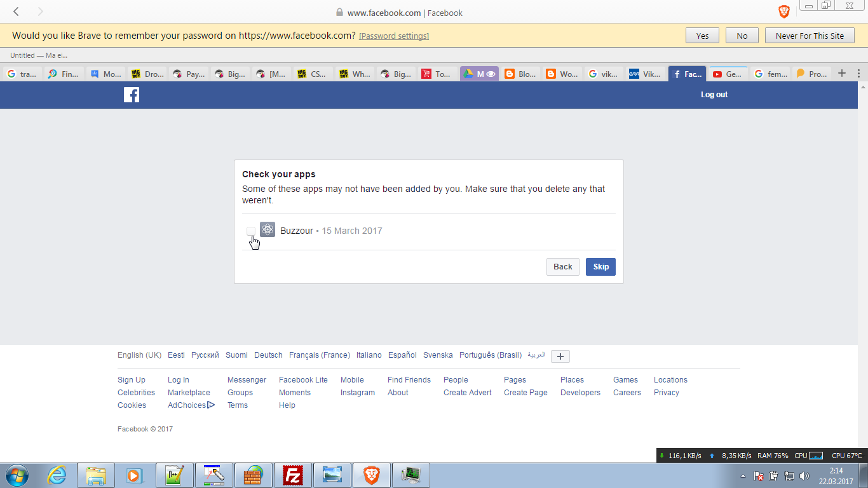Choose Never For This Site
The width and height of the screenshot is (868, 488).
click(810, 36)
